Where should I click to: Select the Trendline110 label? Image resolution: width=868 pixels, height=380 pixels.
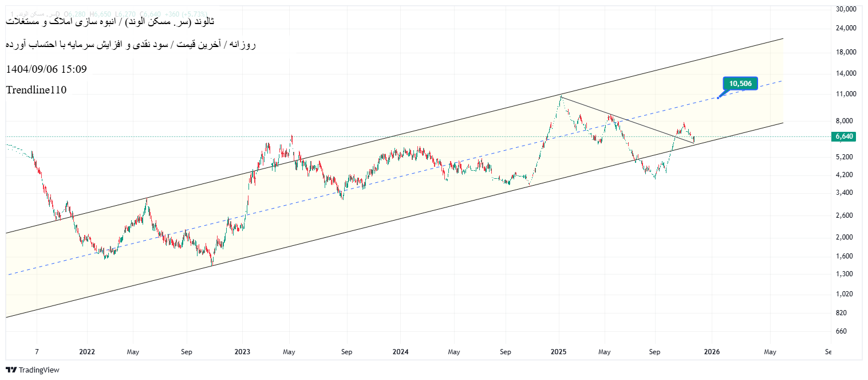(36, 90)
